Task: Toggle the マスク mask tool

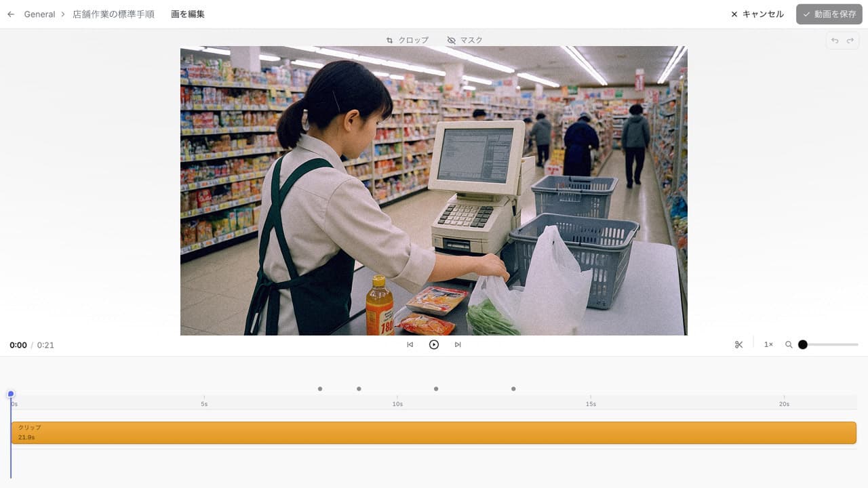Action: point(465,40)
